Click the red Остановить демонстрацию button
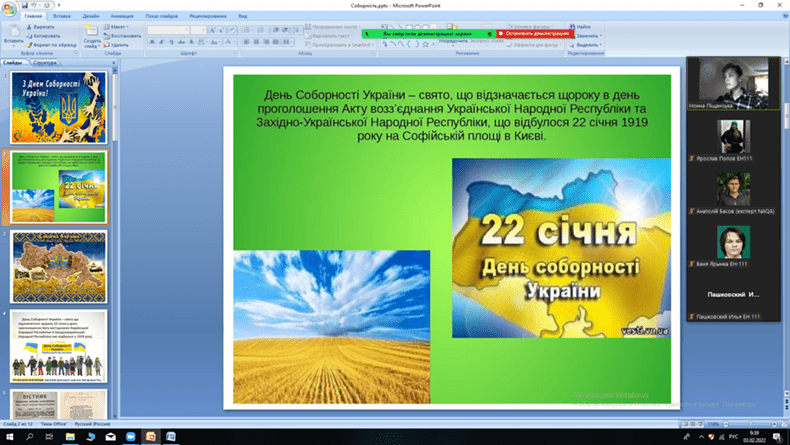 [534, 33]
